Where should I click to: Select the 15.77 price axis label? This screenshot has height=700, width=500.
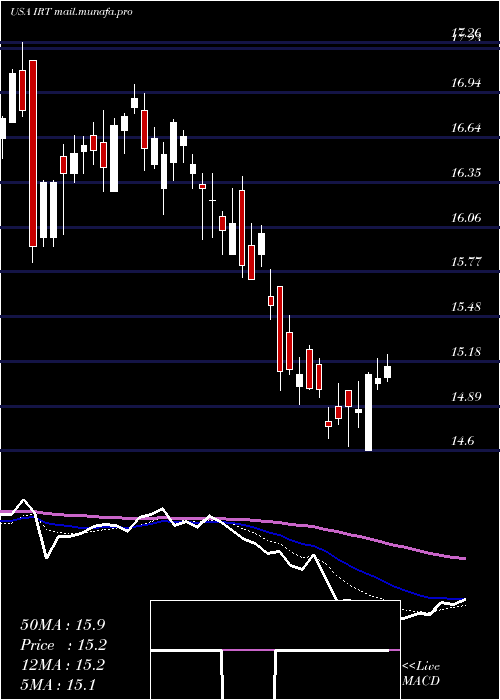pos(466,262)
